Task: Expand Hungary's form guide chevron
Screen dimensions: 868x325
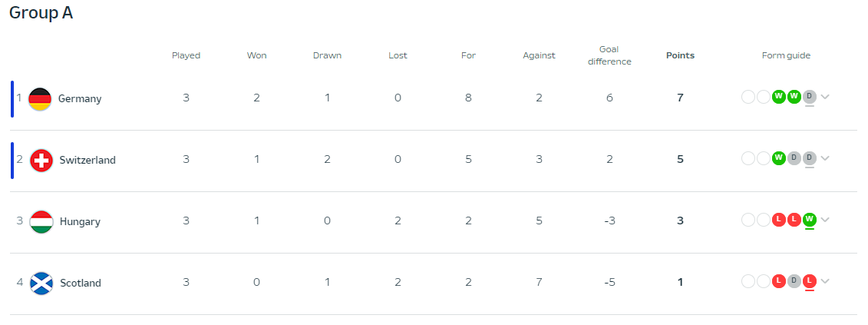Action: tap(825, 220)
